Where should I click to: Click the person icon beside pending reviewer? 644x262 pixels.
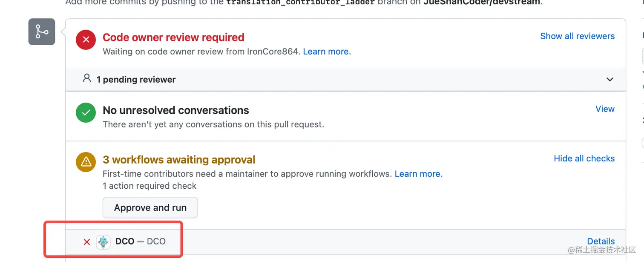pyautogui.click(x=87, y=79)
